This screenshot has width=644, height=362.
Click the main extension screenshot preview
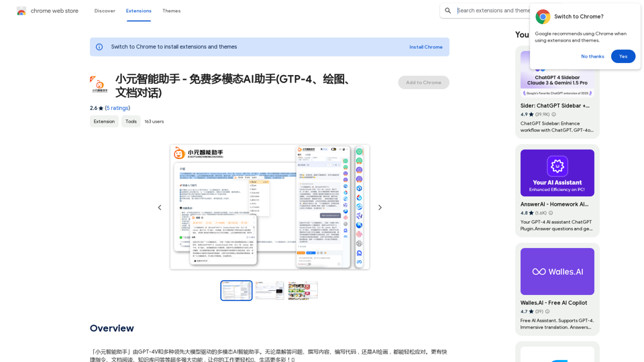click(x=270, y=207)
